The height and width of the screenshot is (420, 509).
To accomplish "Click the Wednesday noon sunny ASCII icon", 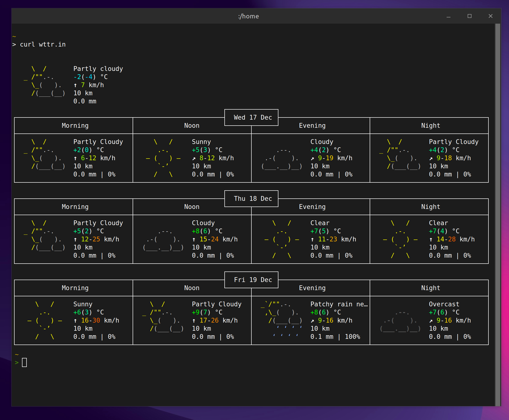I will (163, 158).
